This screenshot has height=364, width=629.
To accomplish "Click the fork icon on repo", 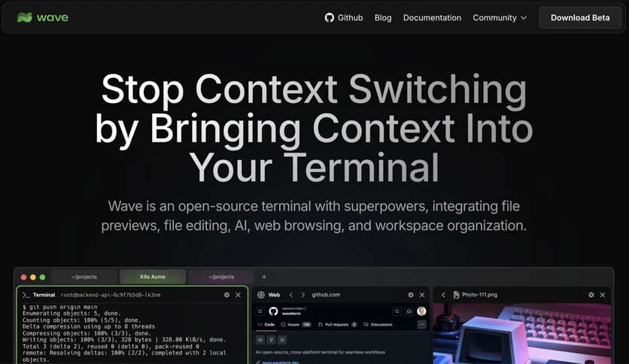I will (x=271, y=340).
